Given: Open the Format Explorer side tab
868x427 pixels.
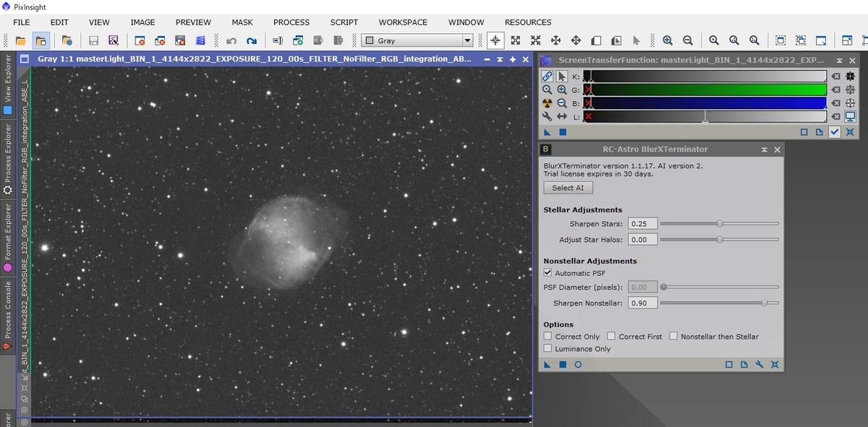Looking at the screenshot, I should [x=8, y=237].
